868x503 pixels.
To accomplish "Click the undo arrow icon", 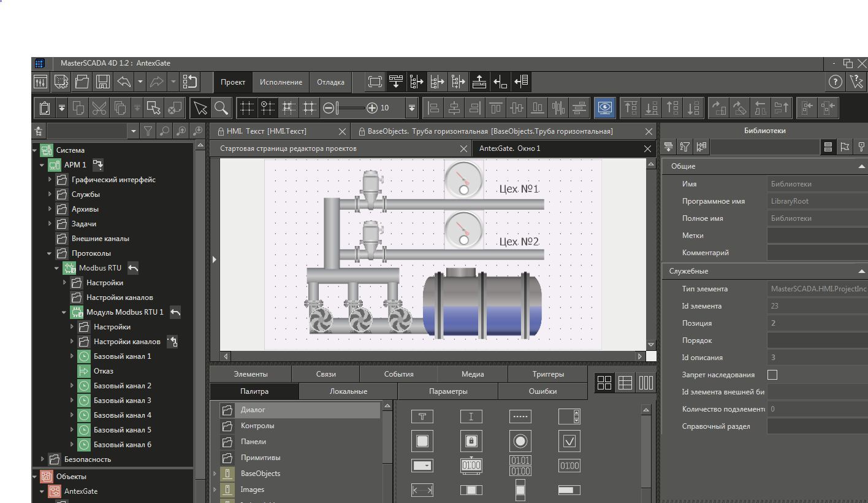I will (124, 82).
